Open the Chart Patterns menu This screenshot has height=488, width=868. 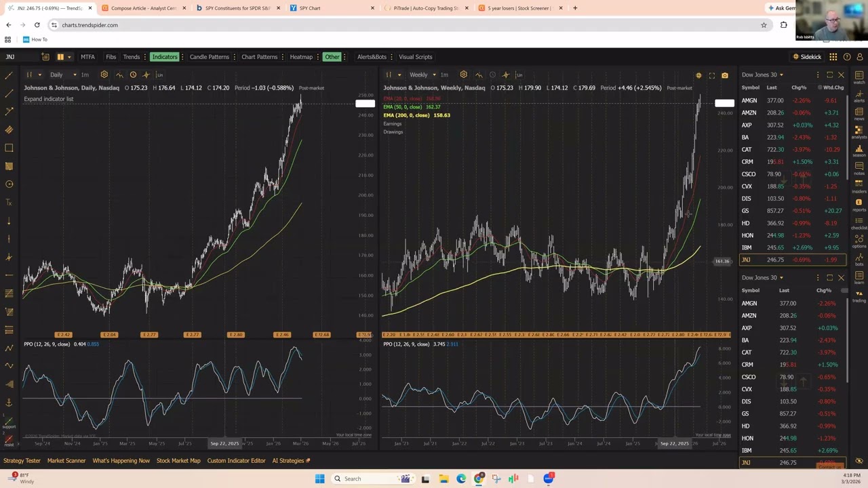point(259,57)
